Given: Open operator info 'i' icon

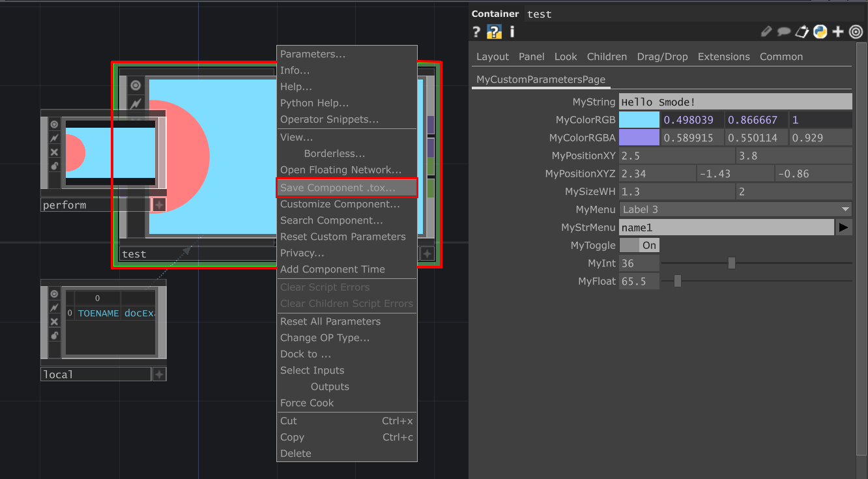Looking at the screenshot, I should pos(512,31).
